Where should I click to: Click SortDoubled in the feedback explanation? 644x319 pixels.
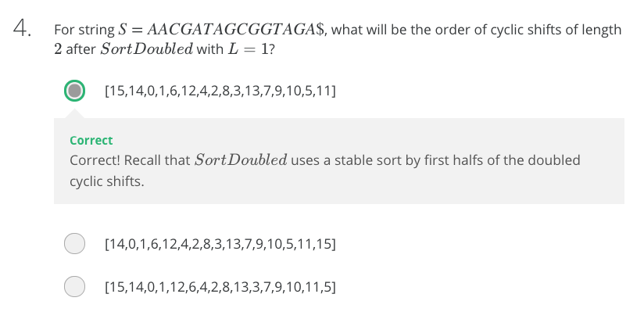pos(241,160)
